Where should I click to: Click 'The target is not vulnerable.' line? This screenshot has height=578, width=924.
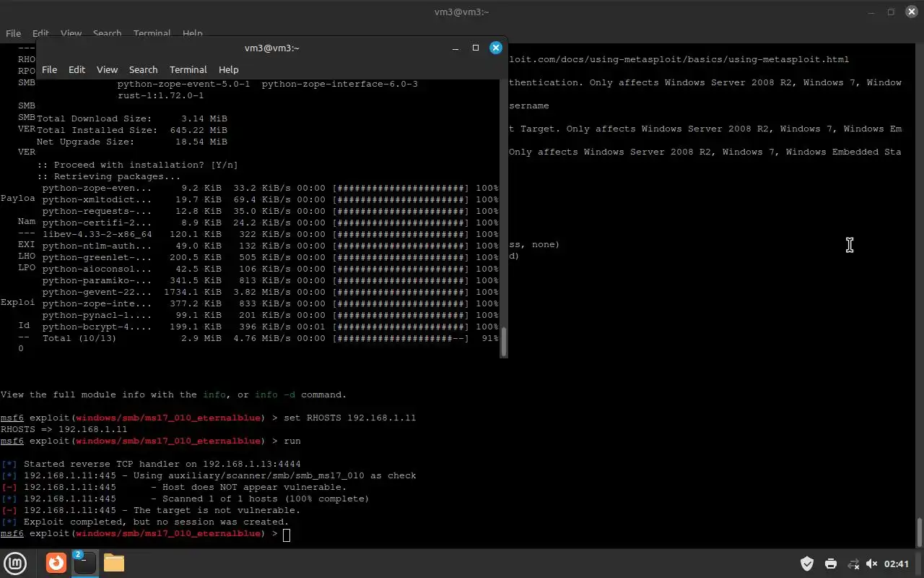pos(150,510)
